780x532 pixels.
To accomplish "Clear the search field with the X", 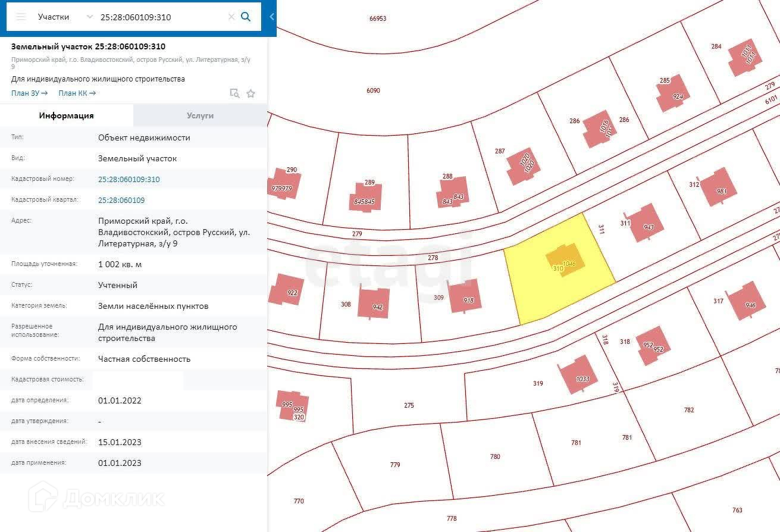I will pos(231,17).
